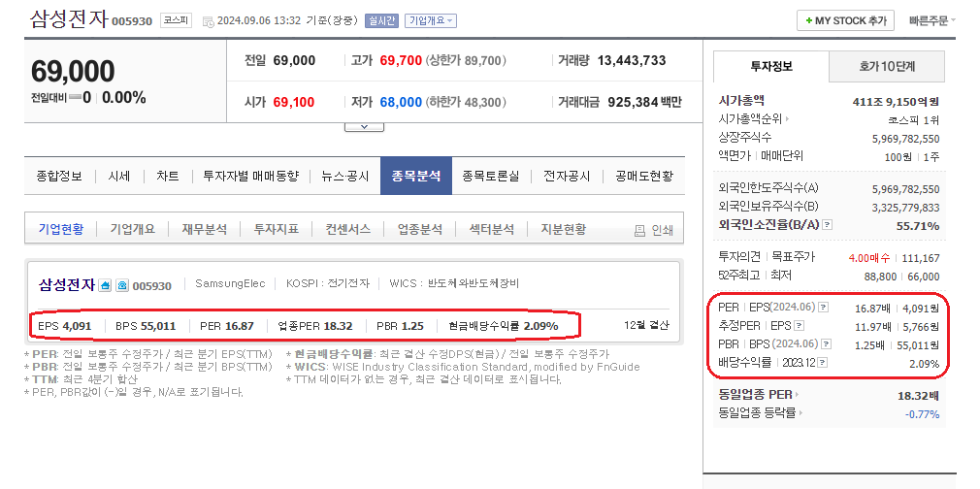
Task: Click the WICS 반도체와반도체장비 label
Action: pos(454,283)
